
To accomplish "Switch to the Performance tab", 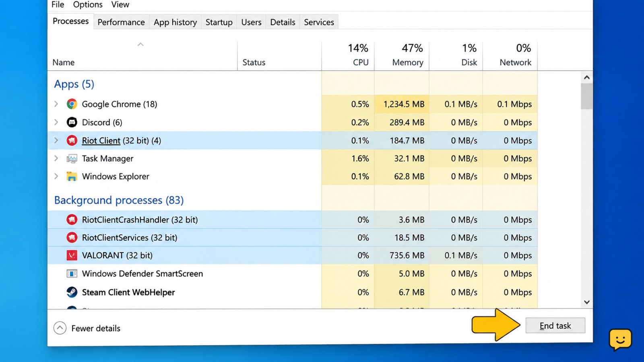I will 121,22.
